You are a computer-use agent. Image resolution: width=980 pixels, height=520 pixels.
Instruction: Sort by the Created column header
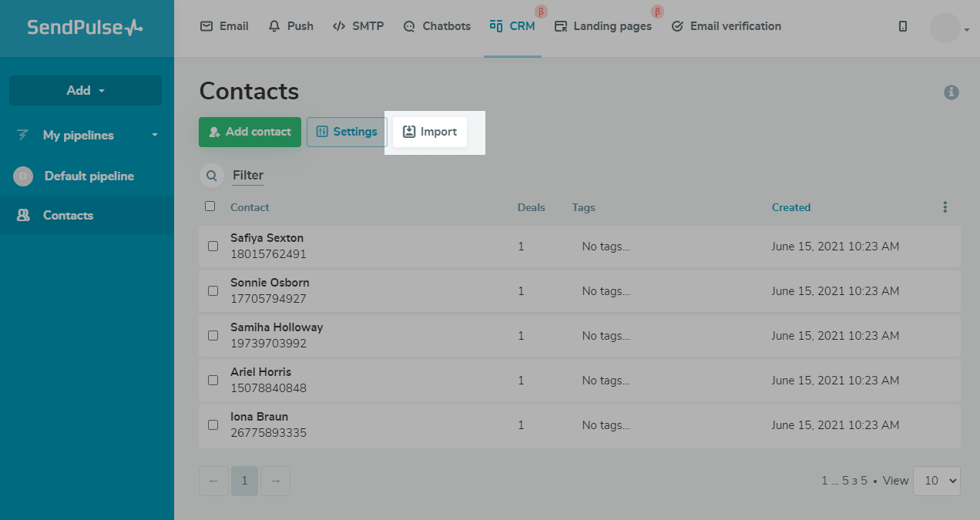(791, 207)
